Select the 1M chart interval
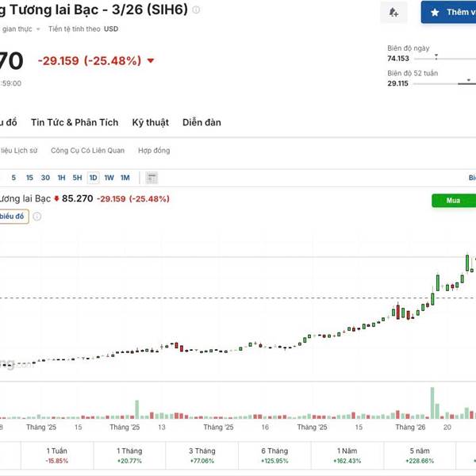Screen dimensions: 476x476 coord(125,178)
